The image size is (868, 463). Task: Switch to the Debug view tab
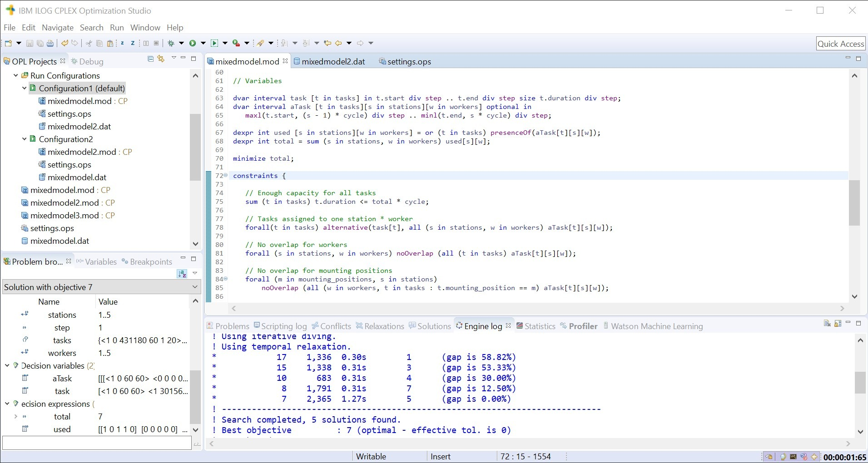tap(88, 61)
